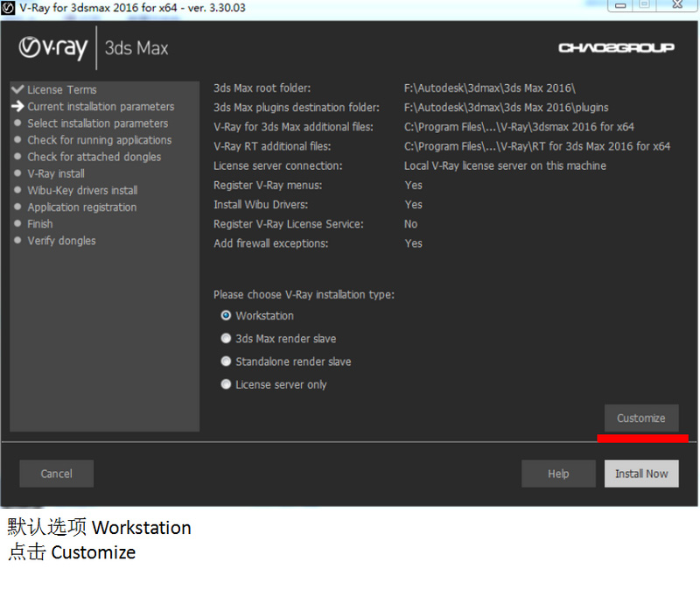The image size is (700, 604).
Task: Click the plugins destination folder path
Action: 507,108
